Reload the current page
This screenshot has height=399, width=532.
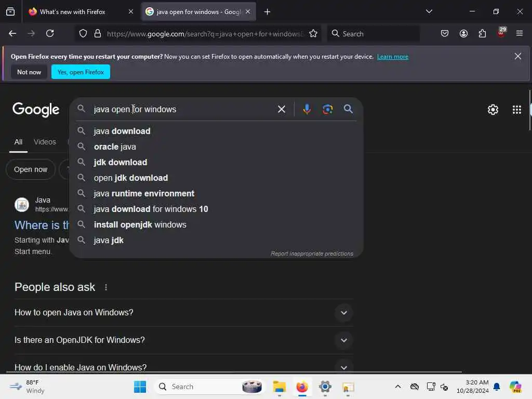tap(50, 34)
